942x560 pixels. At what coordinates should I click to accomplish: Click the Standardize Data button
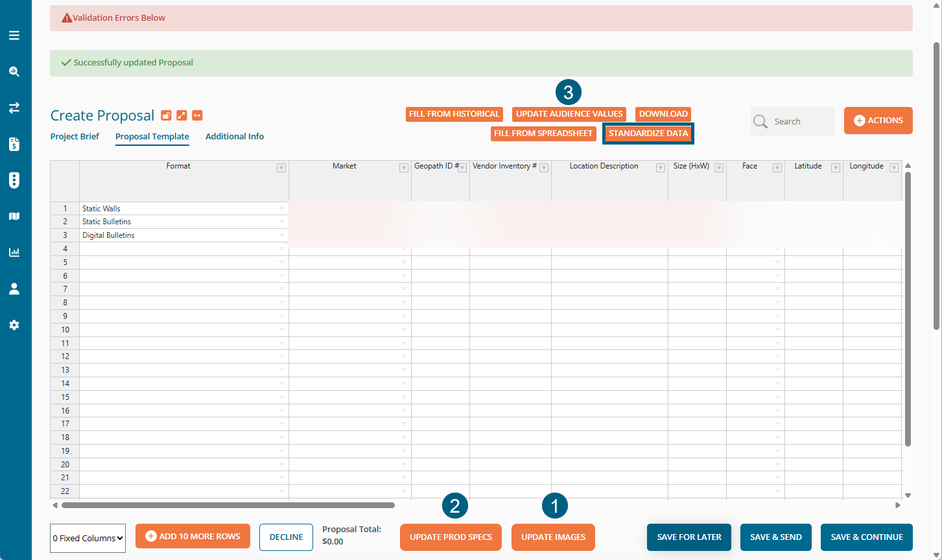[648, 134]
